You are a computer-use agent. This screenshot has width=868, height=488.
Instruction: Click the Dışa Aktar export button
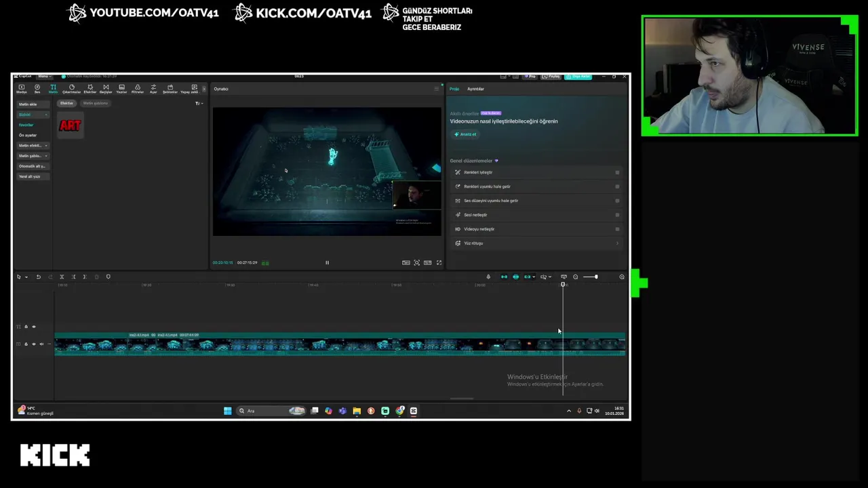pyautogui.click(x=578, y=76)
